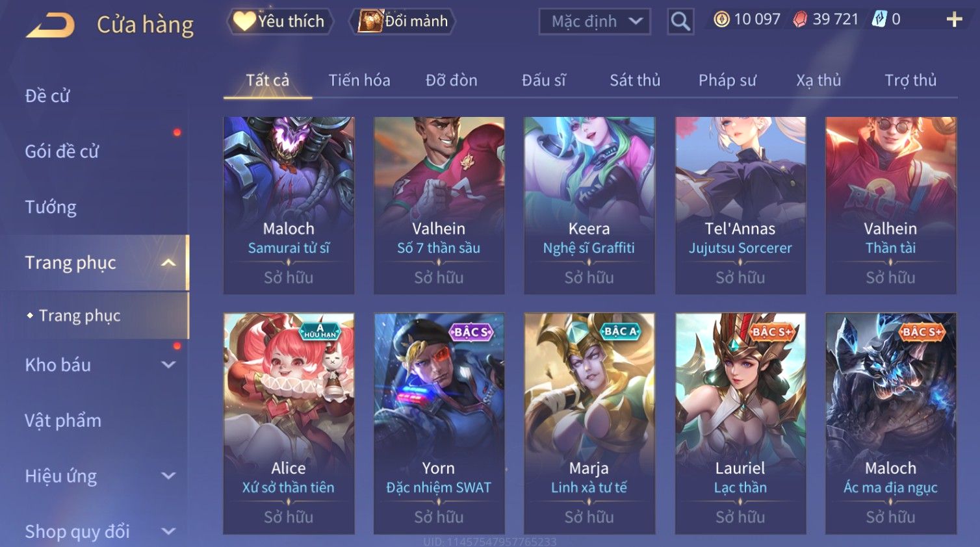Image resolution: width=980 pixels, height=547 pixels.
Task: Go to Tướng in the sidebar
Action: [51, 207]
